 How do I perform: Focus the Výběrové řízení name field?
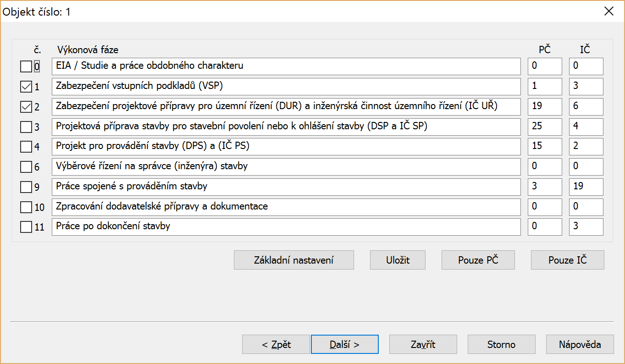click(x=286, y=166)
